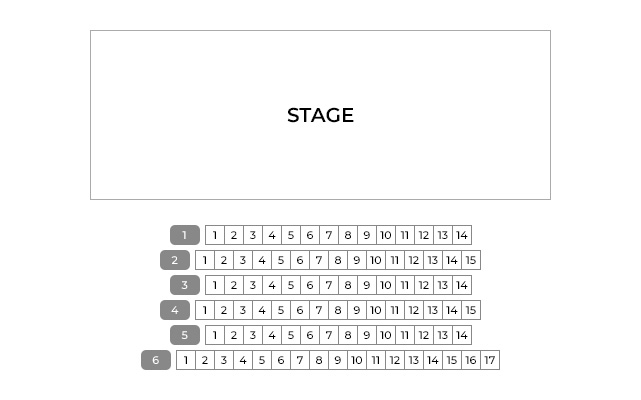Screen dimensions: 641x400
Task: Click the row 4 label
Action: pyautogui.click(x=174, y=310)
